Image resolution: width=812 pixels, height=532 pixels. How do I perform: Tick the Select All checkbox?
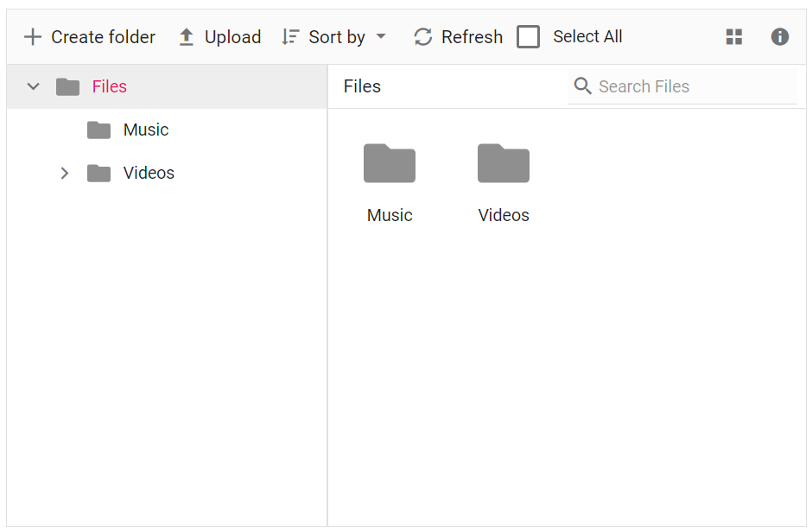tap(528, 37)
